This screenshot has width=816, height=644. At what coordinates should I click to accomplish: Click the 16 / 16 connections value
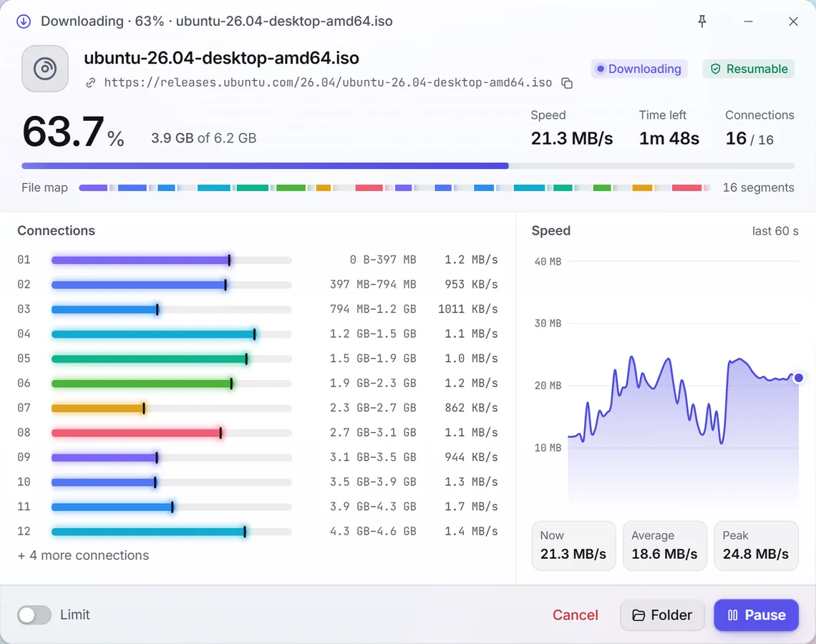749,139
